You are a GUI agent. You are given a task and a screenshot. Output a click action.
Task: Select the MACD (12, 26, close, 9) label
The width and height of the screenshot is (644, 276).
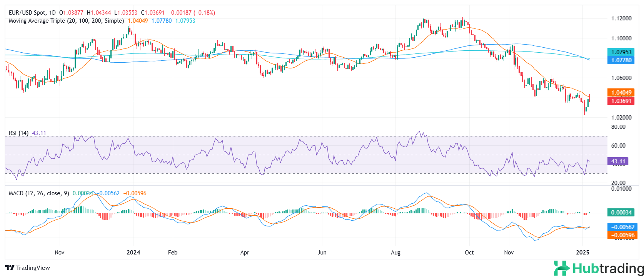point(39,193)
